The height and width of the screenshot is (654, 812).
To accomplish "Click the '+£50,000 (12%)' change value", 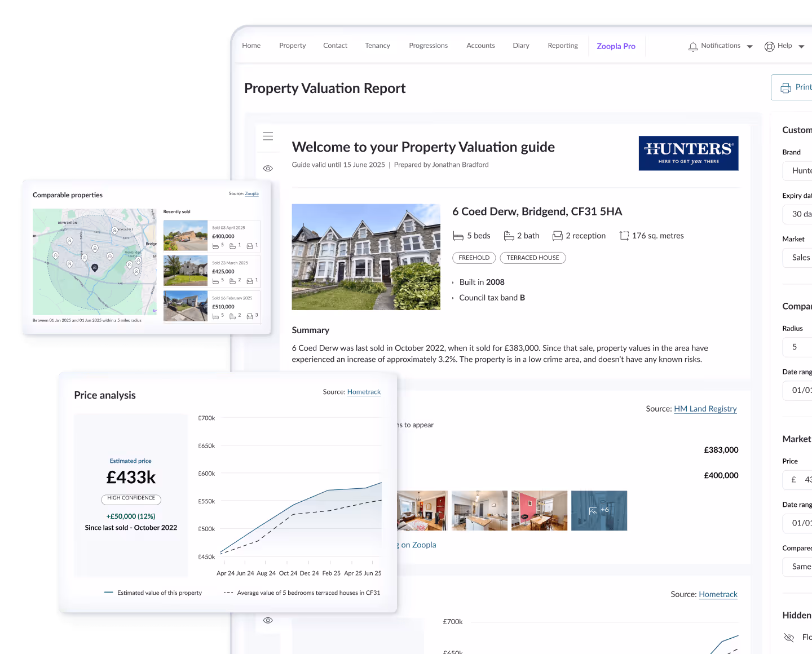I will (x=131, y=516).
